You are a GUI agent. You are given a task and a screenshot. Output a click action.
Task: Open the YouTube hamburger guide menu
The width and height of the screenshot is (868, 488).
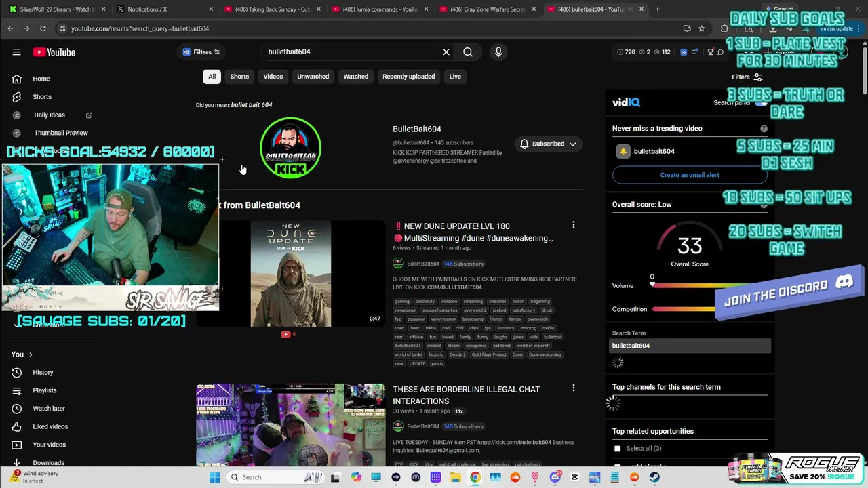16,52
